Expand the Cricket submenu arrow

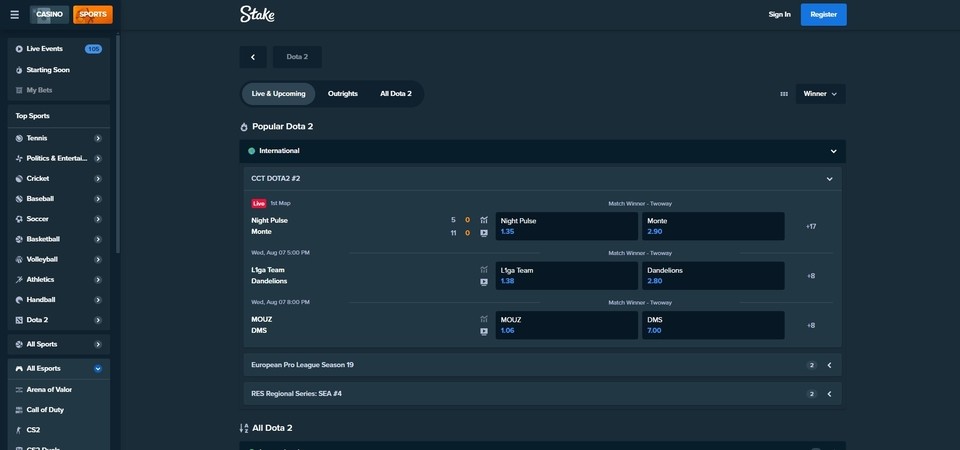click(x=98, y=179)
